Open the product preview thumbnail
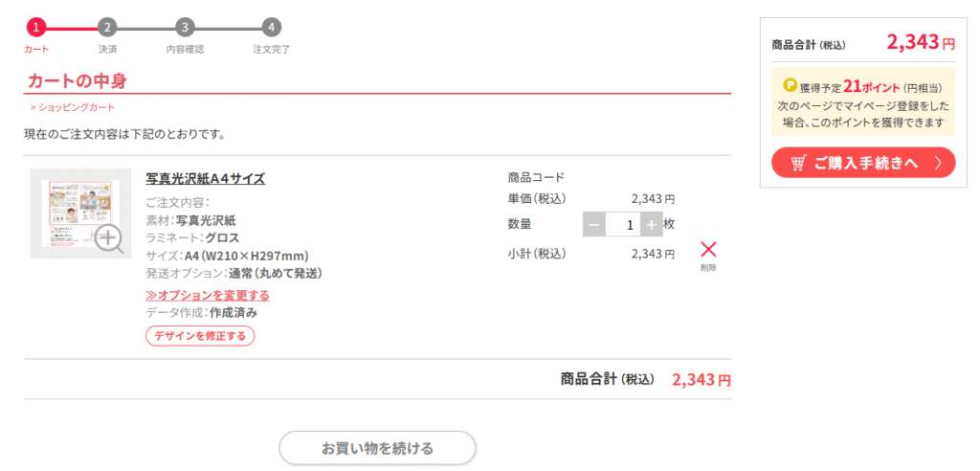This screenshot has height=471, width=980. [x=80, y=213]
